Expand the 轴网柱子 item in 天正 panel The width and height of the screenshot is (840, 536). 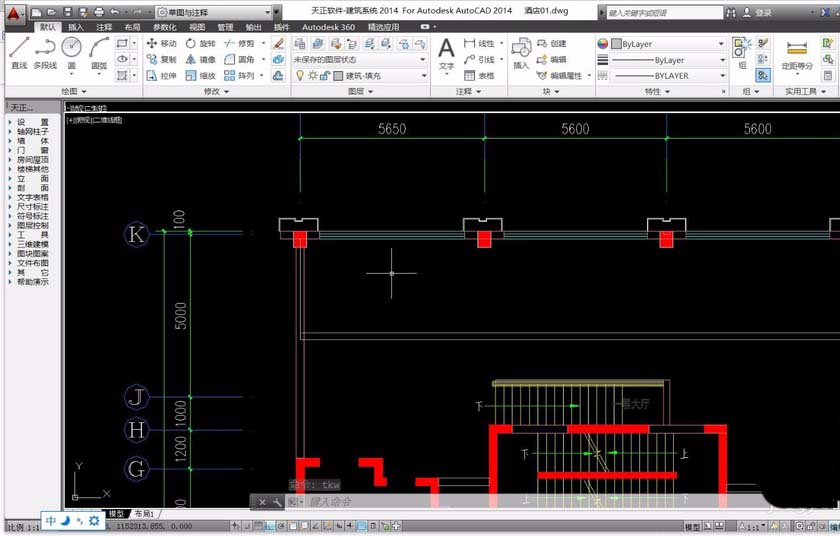(32, 131)
